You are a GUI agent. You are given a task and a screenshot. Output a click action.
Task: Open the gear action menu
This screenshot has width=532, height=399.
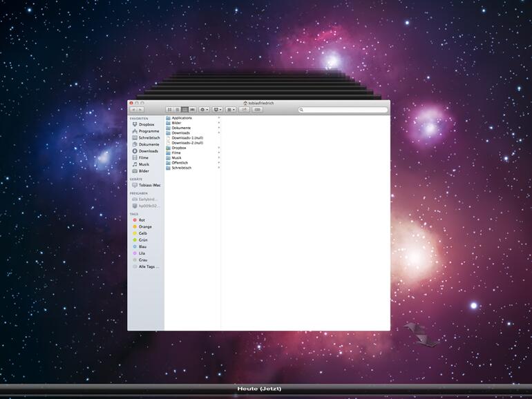pyautogui.click(x=204, y=110)
